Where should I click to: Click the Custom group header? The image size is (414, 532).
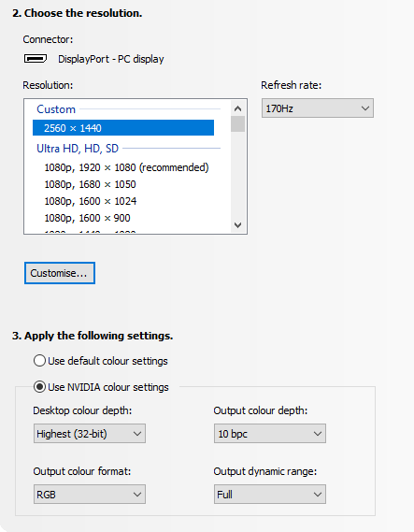(x=56, y=109)
